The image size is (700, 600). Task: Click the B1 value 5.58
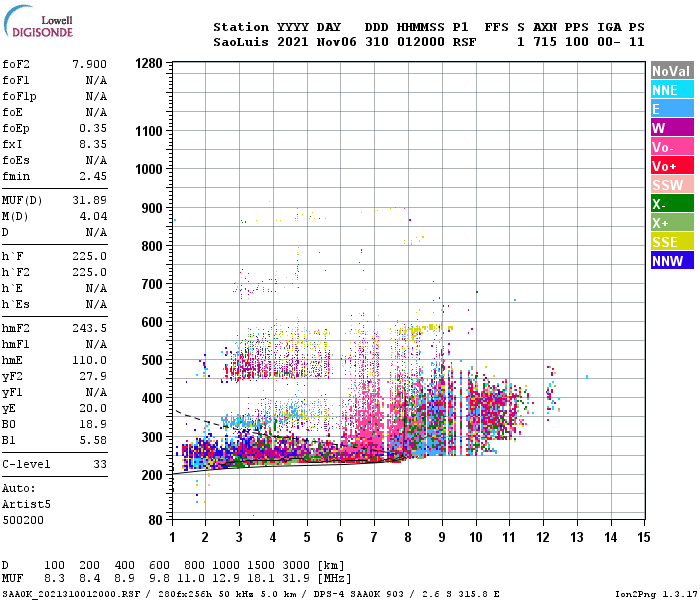click(x=93, y=441)
